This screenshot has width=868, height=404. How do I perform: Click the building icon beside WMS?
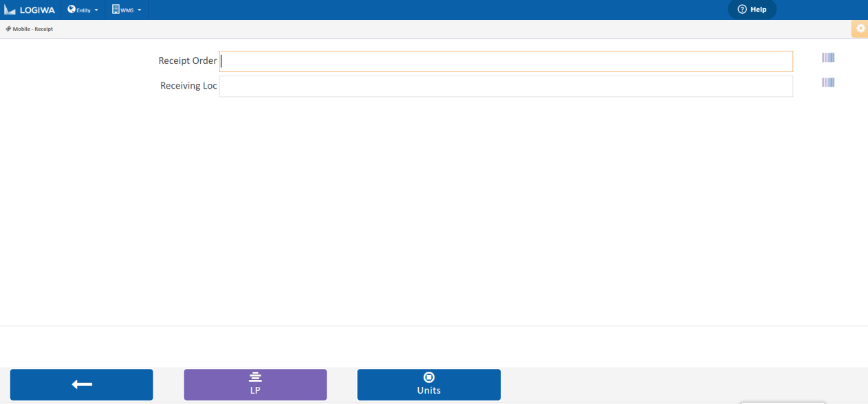point(116,10)
